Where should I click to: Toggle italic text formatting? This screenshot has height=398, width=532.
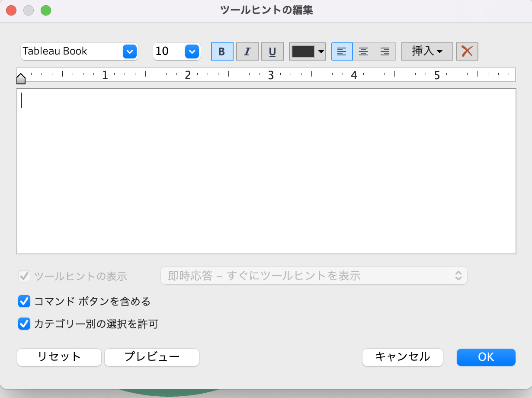(x=247, y=51)
